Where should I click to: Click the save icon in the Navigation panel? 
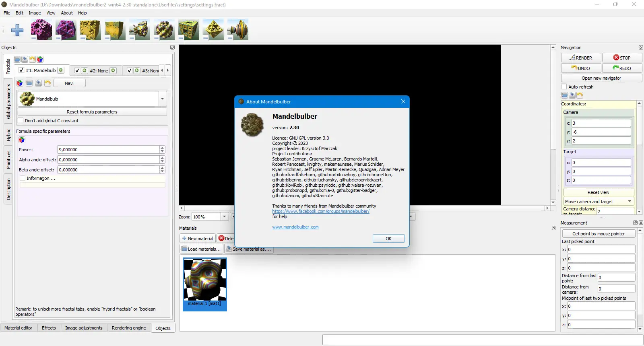coord(572,95)
